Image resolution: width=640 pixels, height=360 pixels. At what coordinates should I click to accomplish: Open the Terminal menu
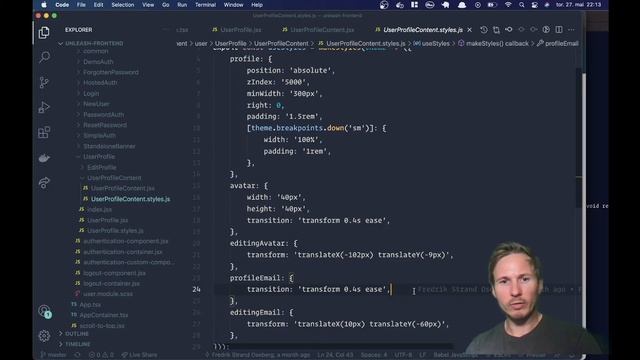click(x=205, y=5)
